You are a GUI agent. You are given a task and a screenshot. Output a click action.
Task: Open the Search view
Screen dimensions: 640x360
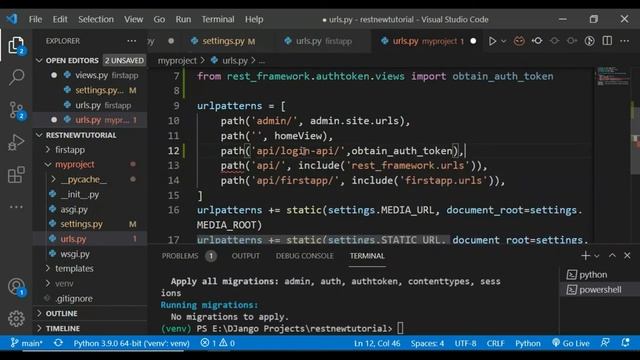pos(16,77)
